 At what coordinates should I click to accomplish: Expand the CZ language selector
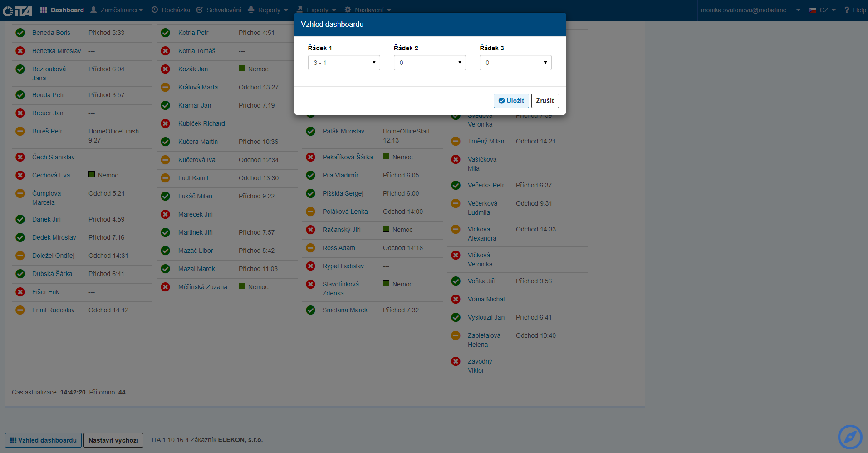(x=823, y=10)
